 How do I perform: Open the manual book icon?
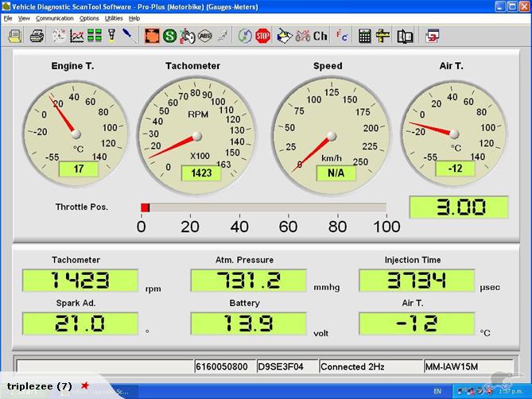405,36
